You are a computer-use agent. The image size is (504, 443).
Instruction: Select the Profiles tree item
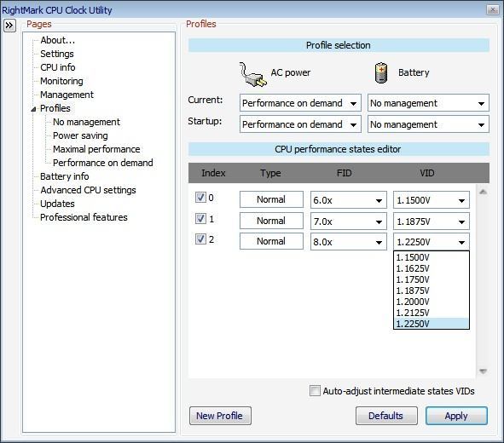(55, 108)
